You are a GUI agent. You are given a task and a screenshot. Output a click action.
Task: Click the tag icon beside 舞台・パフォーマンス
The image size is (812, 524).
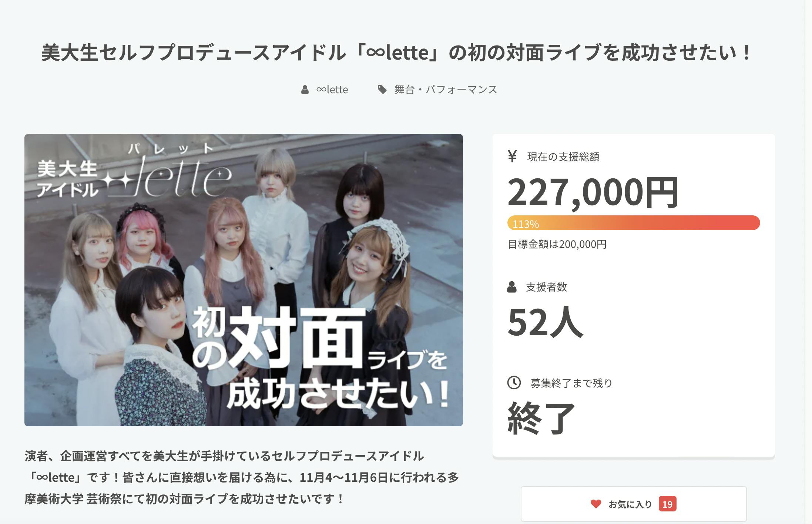coord(382,89)
